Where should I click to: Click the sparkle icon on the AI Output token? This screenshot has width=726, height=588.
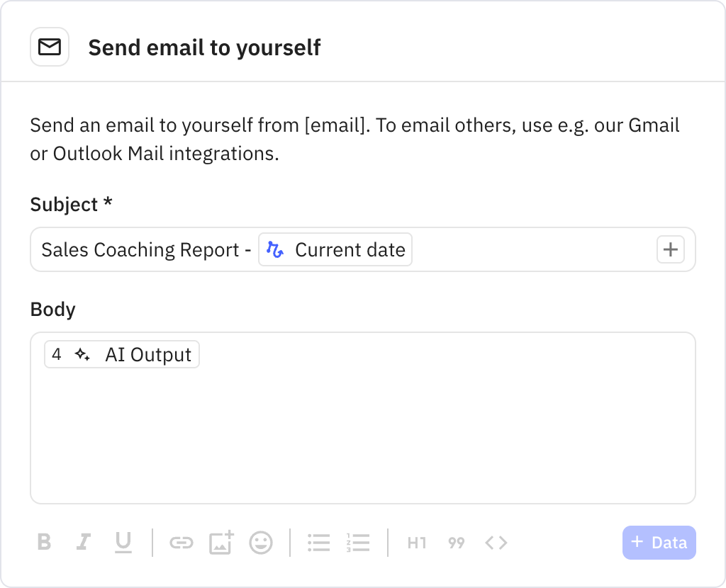coord(83,354)
